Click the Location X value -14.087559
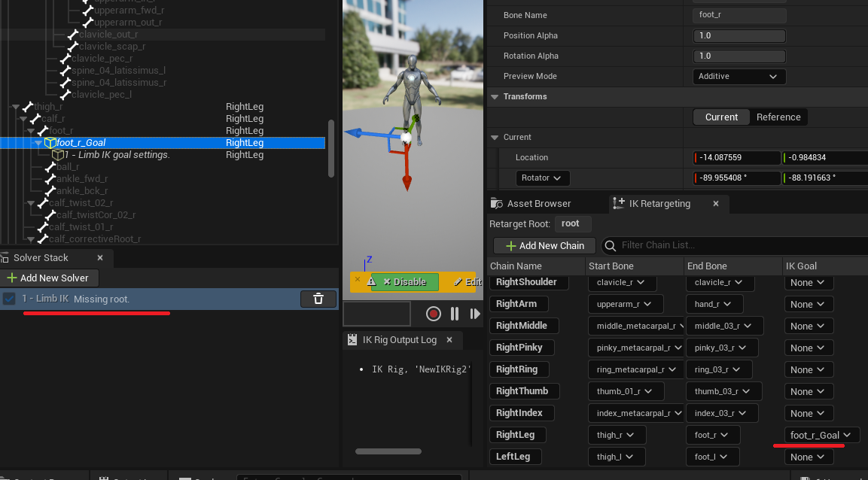Screen dimensions: 868x480 [737, 157]
